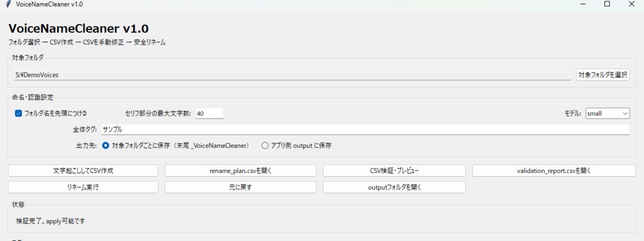Image resolution: width=644 pixels, height=241 pixels.
Task: Click the セリフ部分の最大文字数 field showing 40
Action: (x=209, y=113)
